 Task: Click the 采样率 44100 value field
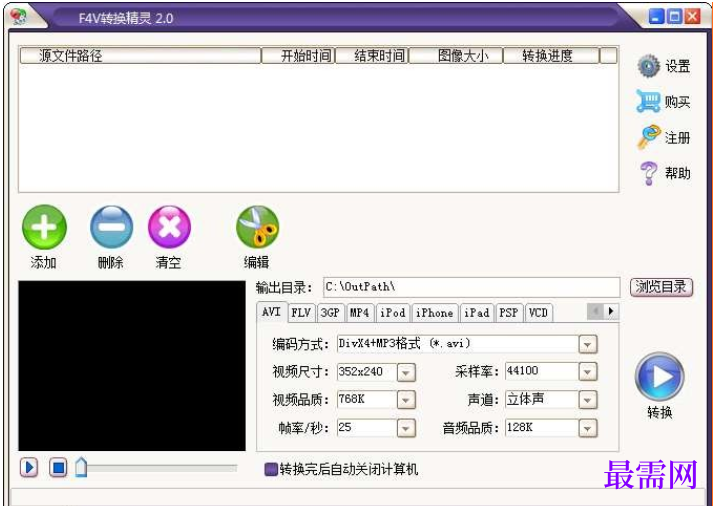pos(542,372)
